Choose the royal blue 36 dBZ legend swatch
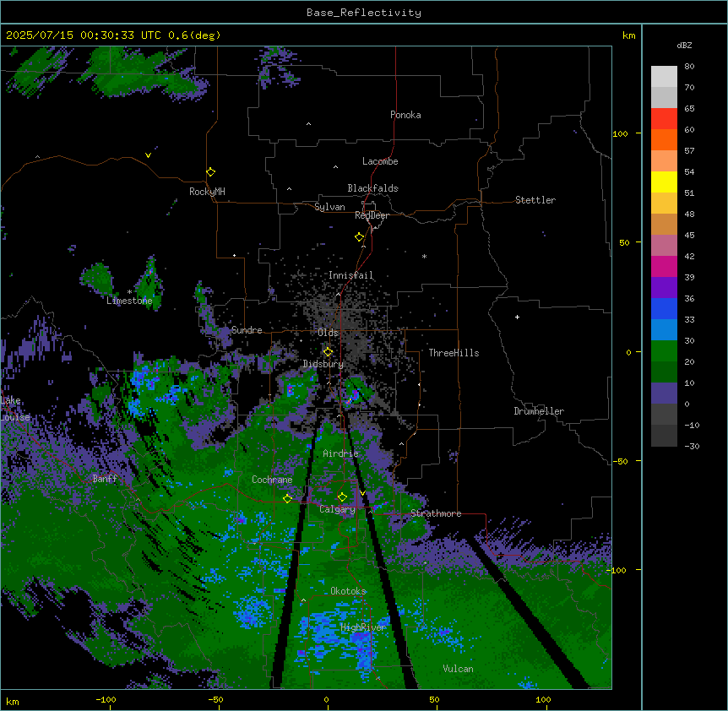Image resolution: width=728 pixels, height=711 pixels. [664, 308]
